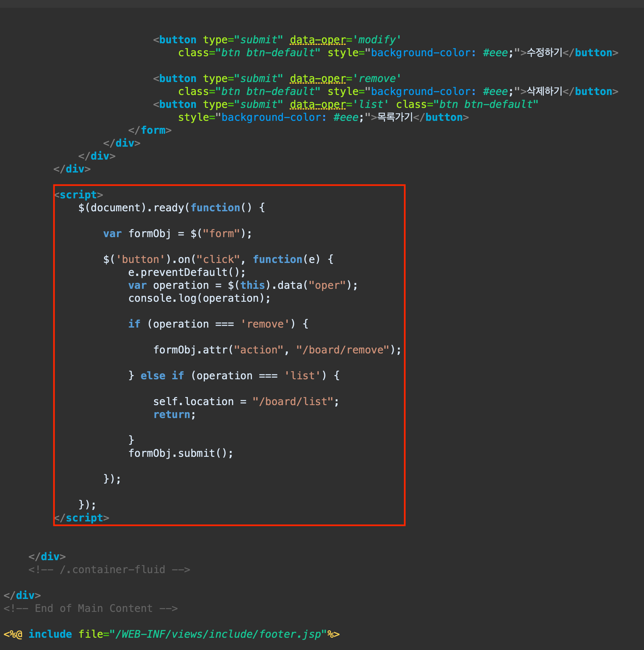Click the return keyword
The height and width of the screenshot is (650, 644).
click(172, 414)
